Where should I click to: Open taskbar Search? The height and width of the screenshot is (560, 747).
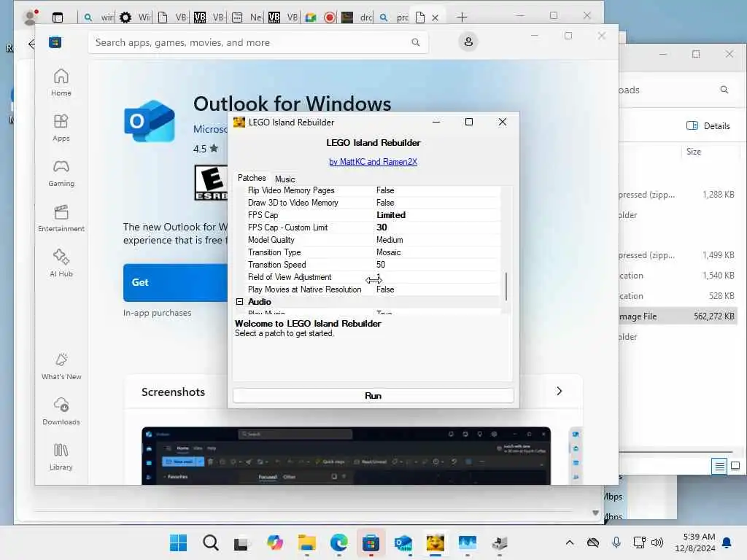(210, 542)
